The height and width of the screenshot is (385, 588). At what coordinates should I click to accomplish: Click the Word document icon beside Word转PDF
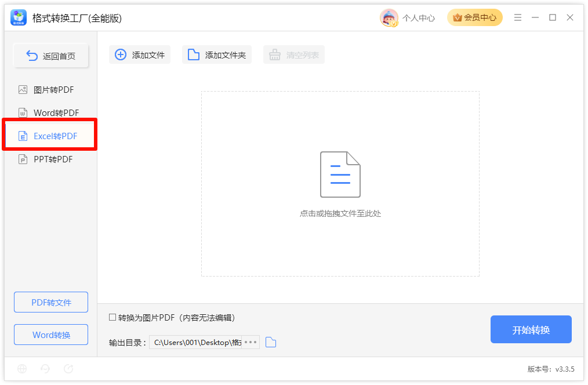coord(23,112)
